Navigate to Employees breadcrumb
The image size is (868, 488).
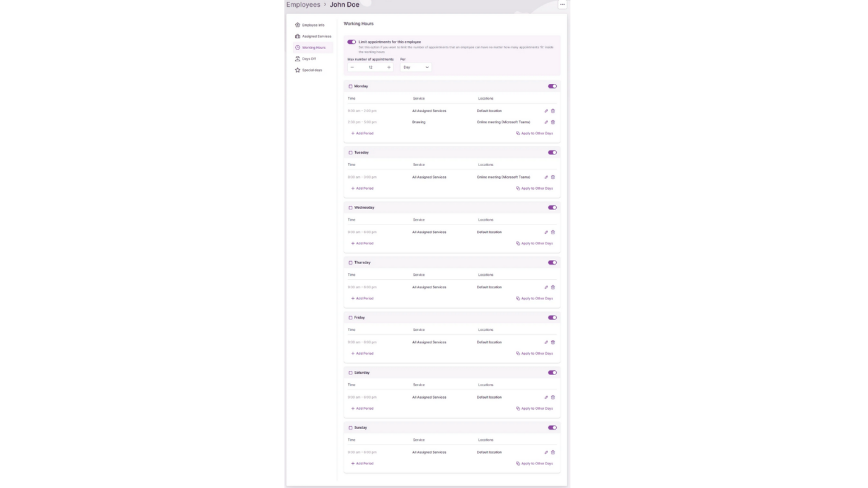(x=303, y=5)
